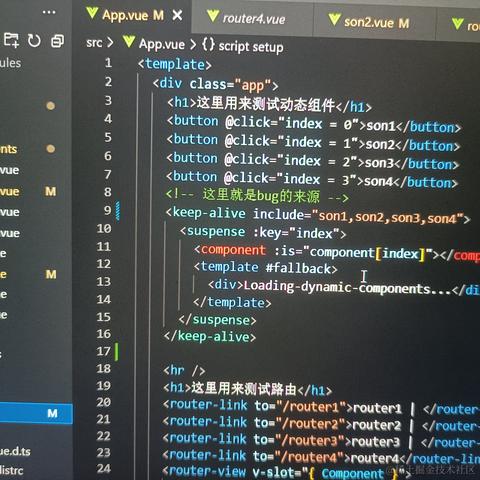Click the son4 button code line
The image size is (480, 480).
point(312,179)
